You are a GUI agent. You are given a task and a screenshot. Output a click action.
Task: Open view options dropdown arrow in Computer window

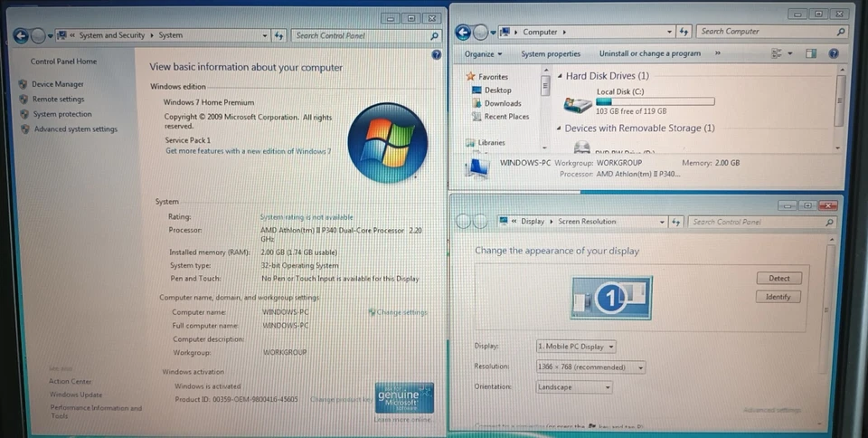pyautogui.click(x=790, y=53)
